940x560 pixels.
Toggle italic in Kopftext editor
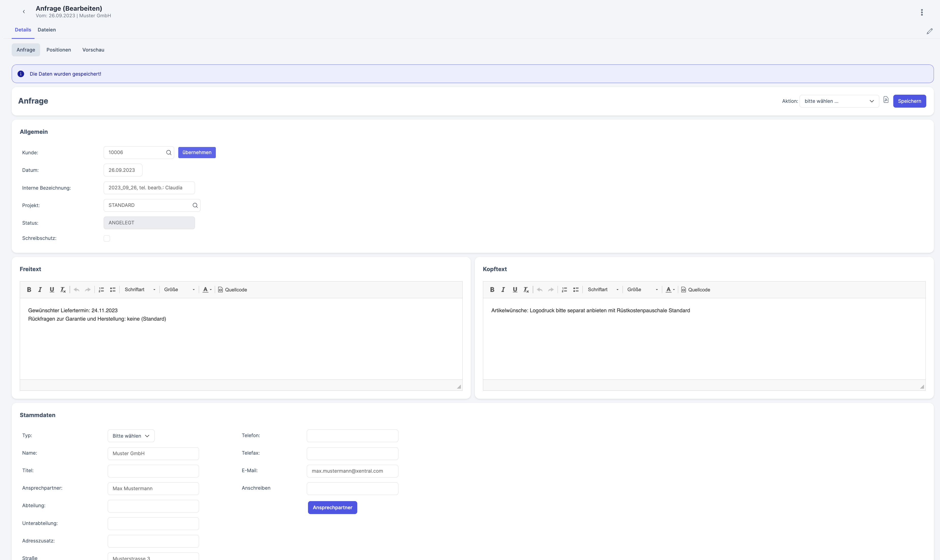503,289
